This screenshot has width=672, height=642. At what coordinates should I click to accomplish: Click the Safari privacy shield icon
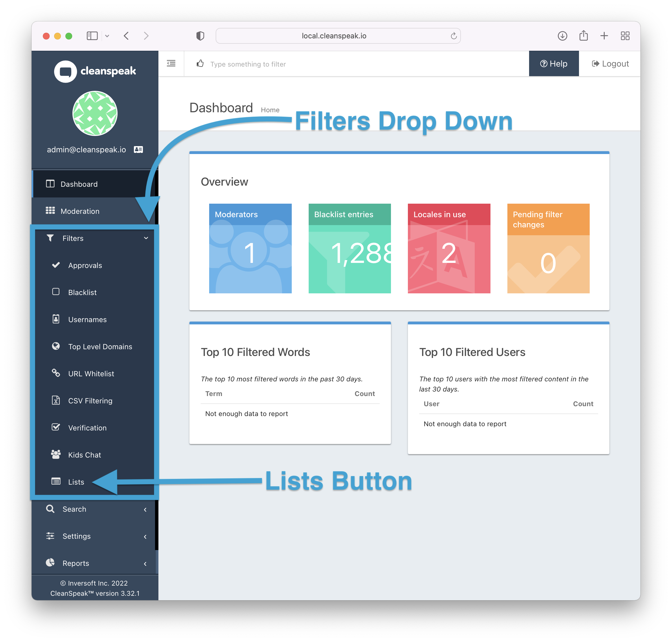point(200,36)
